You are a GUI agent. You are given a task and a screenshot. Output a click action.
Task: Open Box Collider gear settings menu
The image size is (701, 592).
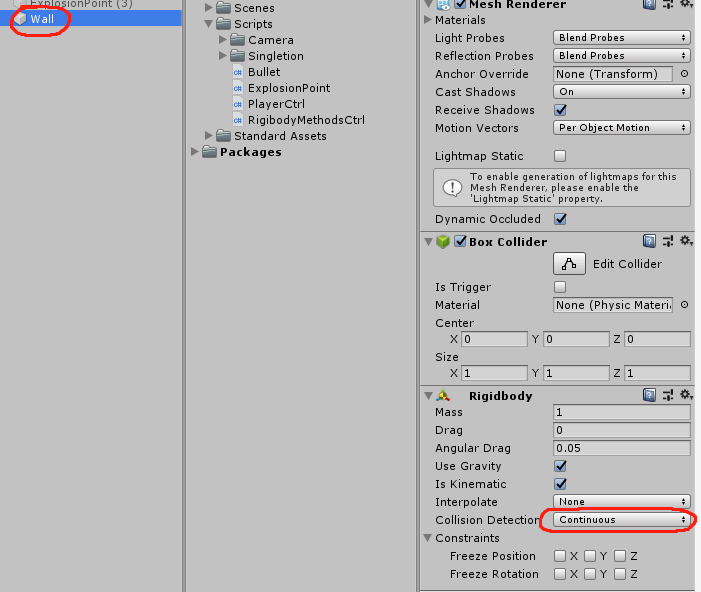coord(686,241)
